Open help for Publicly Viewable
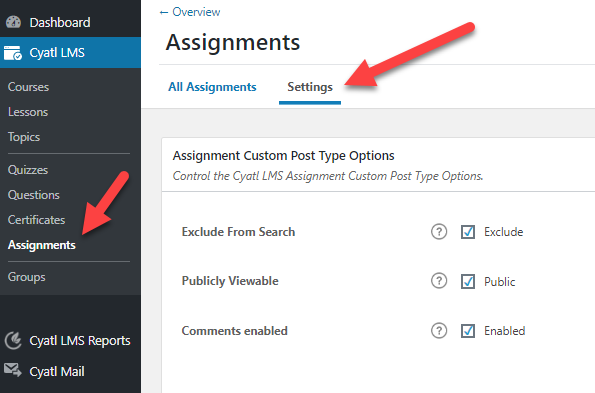 [439, 281]
